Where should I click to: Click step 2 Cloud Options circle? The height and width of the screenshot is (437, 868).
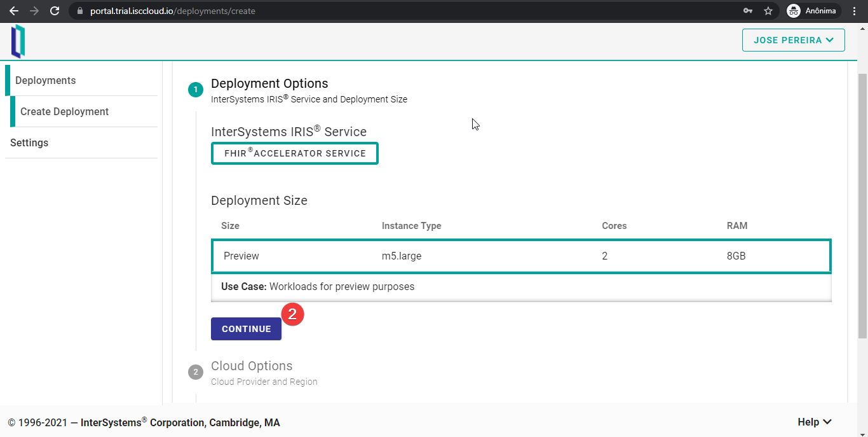tap(196, 372)
